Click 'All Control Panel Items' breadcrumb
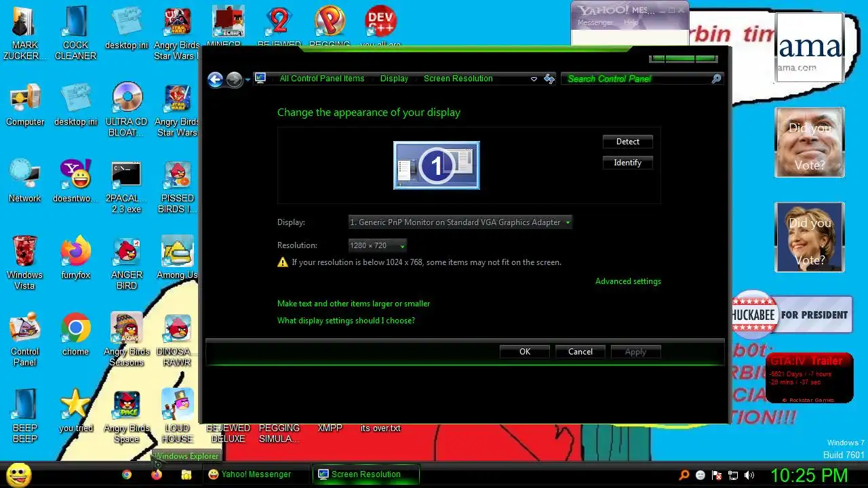Screen dimensions: 868x488 tap(322, 79)
